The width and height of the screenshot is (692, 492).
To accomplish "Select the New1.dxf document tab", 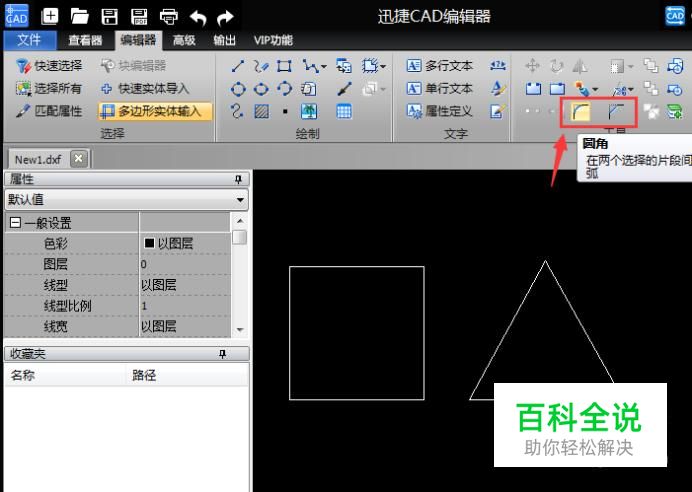I will click(x=38, y=159).
